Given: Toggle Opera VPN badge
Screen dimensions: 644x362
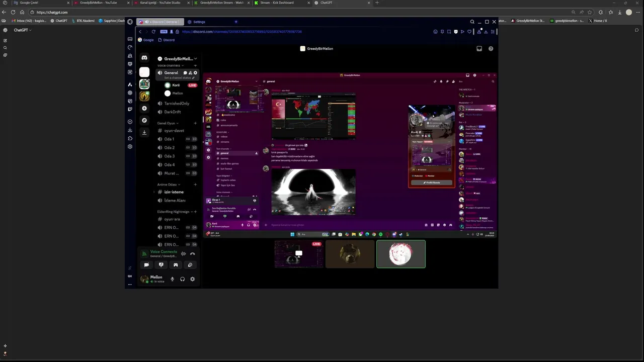Looking at the screenshot, I should coord(164,32).
